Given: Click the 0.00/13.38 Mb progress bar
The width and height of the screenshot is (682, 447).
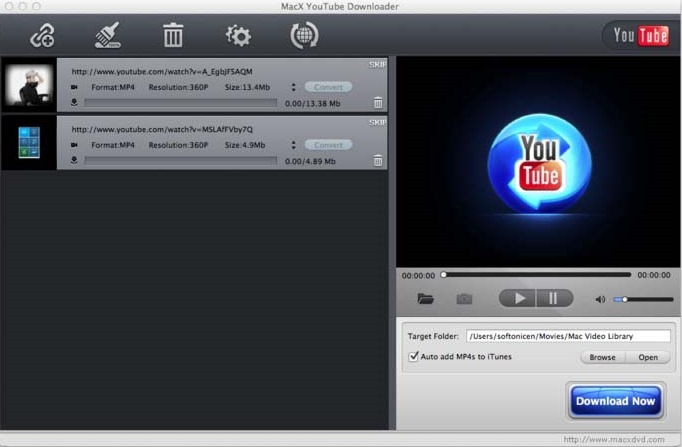Looking at the screenshot, I should pos(181,103).
